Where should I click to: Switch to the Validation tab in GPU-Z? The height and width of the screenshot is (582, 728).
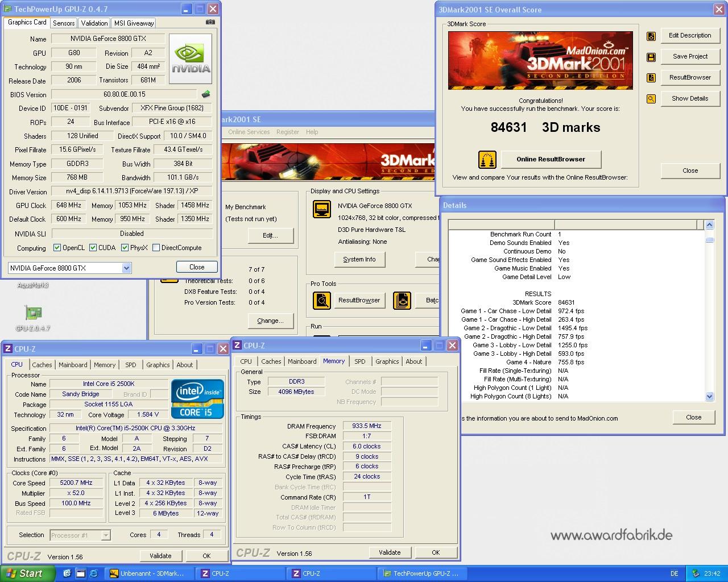[x=94, y=23]
